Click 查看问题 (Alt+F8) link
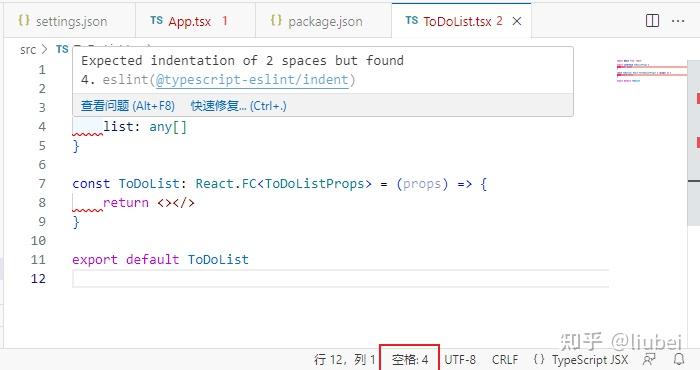Viewport: 700px width, 370px height. coord(128,106)
